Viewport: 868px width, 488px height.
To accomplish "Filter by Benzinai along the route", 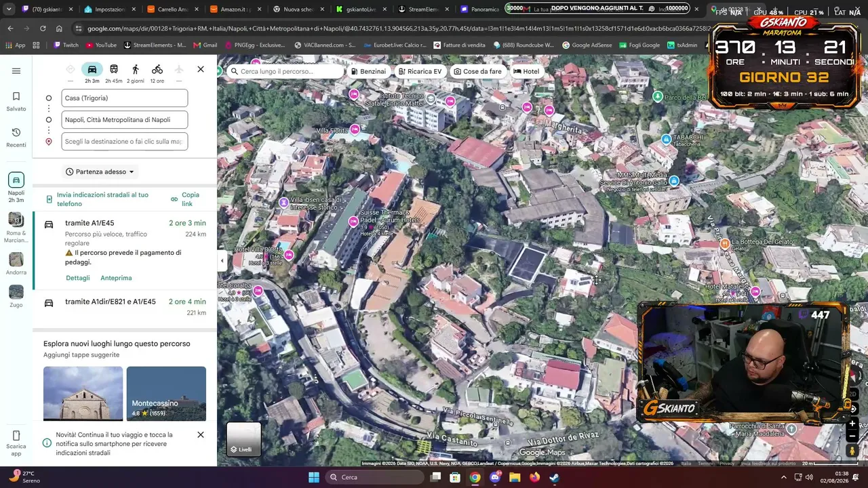I will pos(369,71).
